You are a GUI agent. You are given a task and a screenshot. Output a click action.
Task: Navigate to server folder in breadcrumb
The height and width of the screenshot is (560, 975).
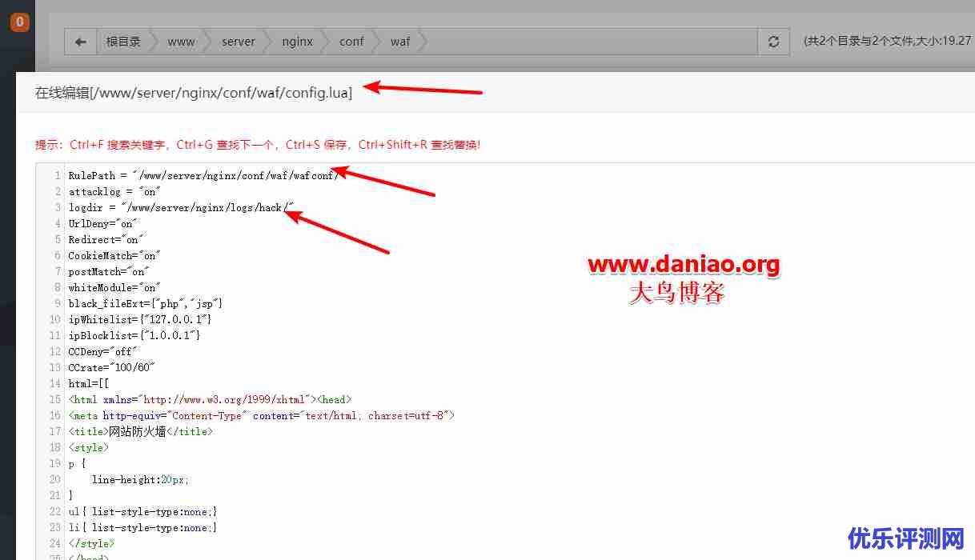[239, 42]
